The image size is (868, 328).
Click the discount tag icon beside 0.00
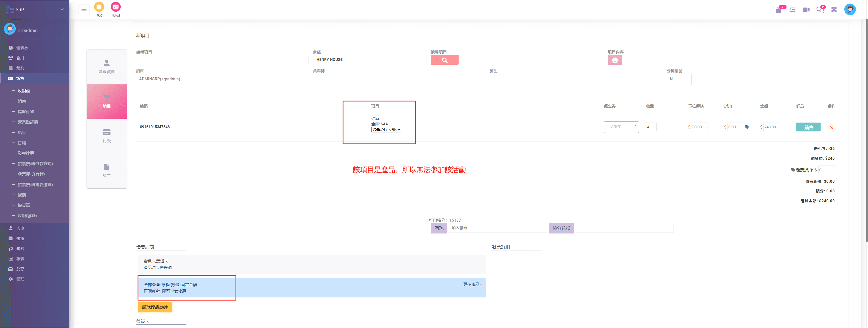(747, 127)
